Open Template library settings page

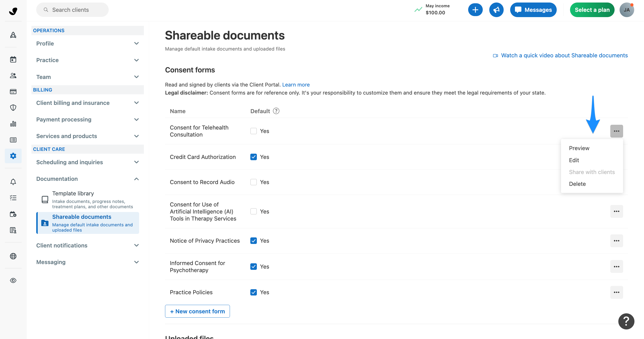(88, 200)
